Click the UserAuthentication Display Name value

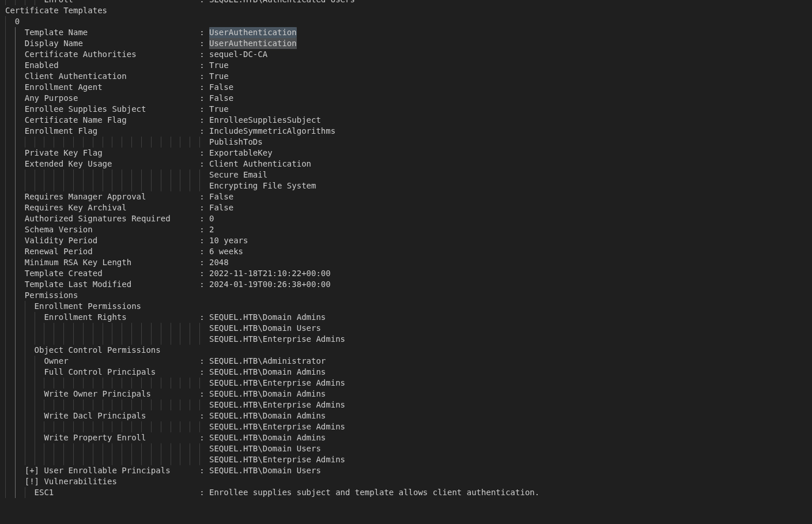tap(253, 43)
